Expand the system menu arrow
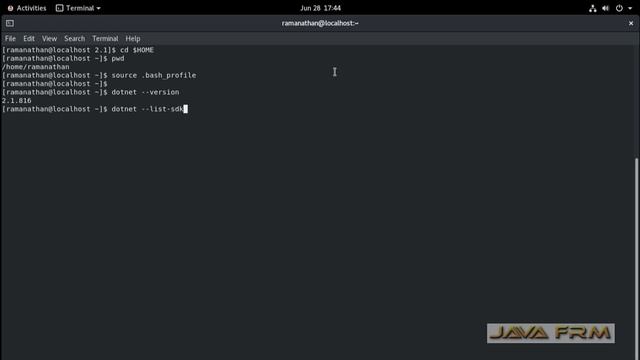The width and height of the screenshot is (640, 360). pos(630,8)
